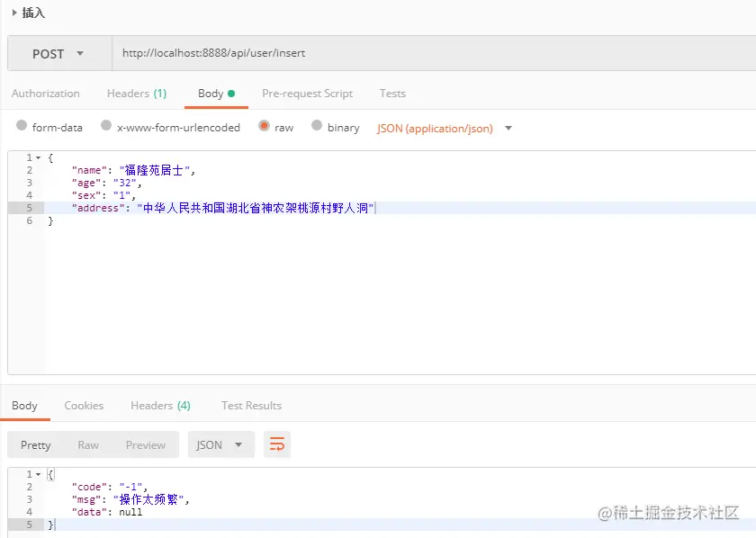This screenshot has height=538, width=756.
Task: Click the "sex": "1" line
Action: (x=103, y=195)
